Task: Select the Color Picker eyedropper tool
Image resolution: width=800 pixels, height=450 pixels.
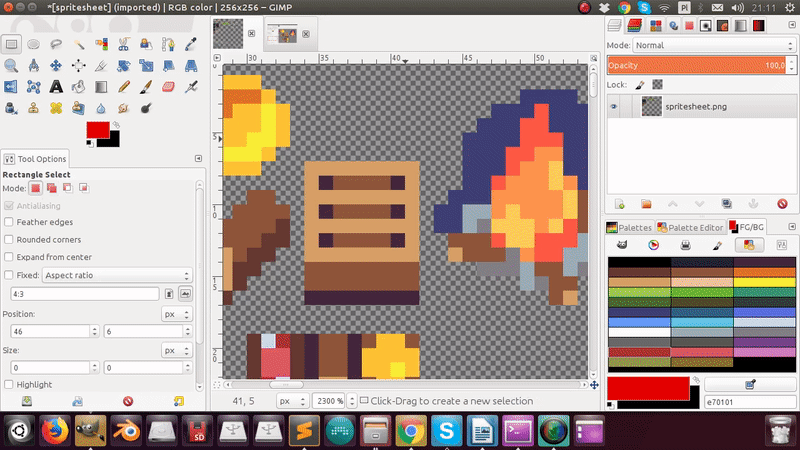Action: click(x=191, y=44)
